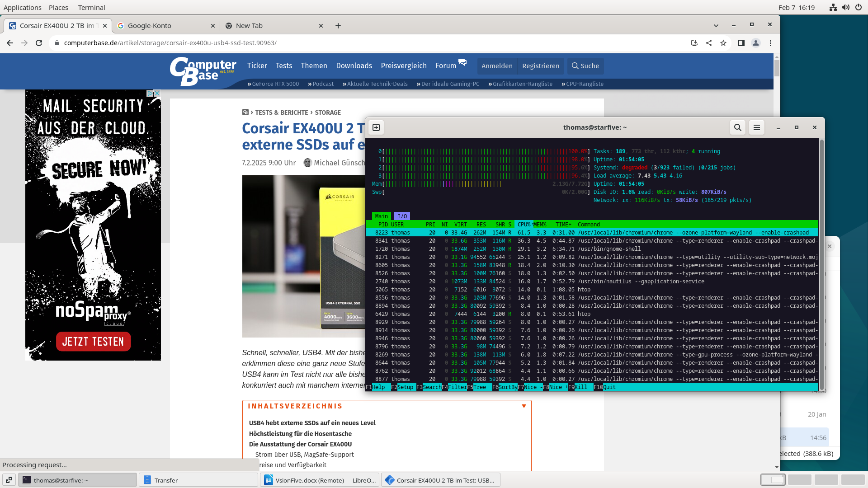Image resolution: width=868 pixels, height=488 pixels.
Task: Click the Chromium share icon
Action: [709, 43]
